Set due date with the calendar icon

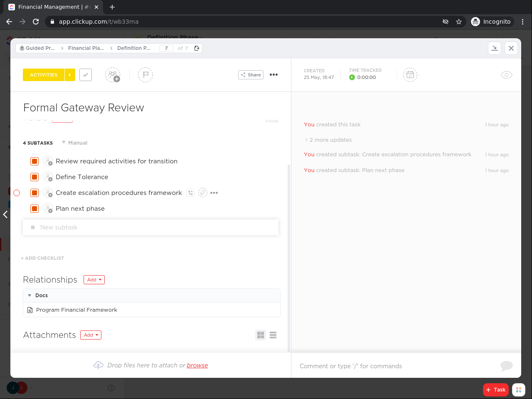tap(410, 75)
